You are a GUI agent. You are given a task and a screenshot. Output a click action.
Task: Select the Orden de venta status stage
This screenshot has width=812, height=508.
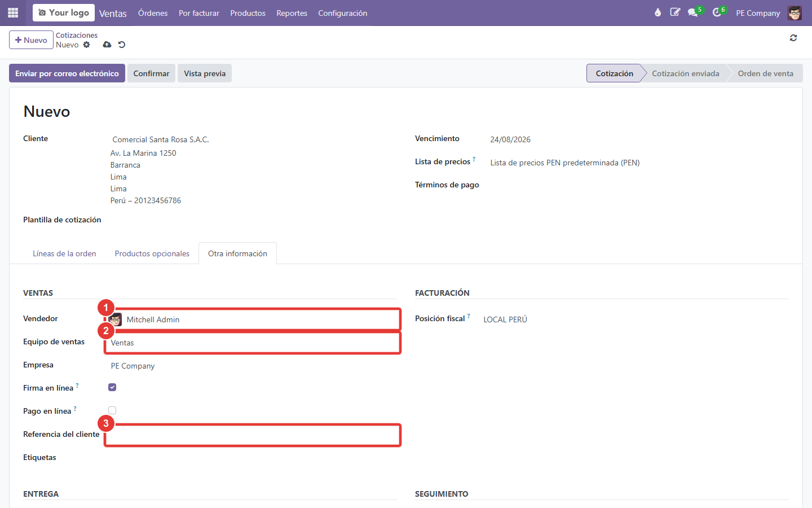[x=766, y=73]
